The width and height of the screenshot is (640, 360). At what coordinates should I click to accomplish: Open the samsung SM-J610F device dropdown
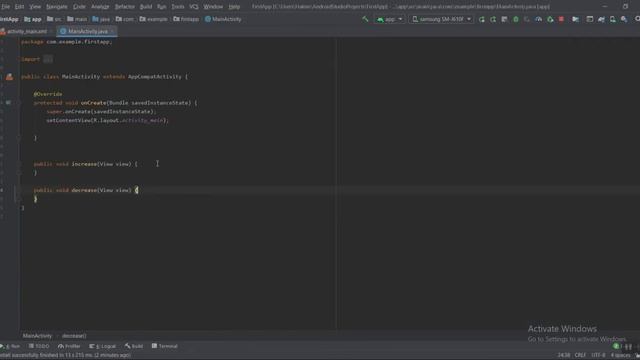442,19
